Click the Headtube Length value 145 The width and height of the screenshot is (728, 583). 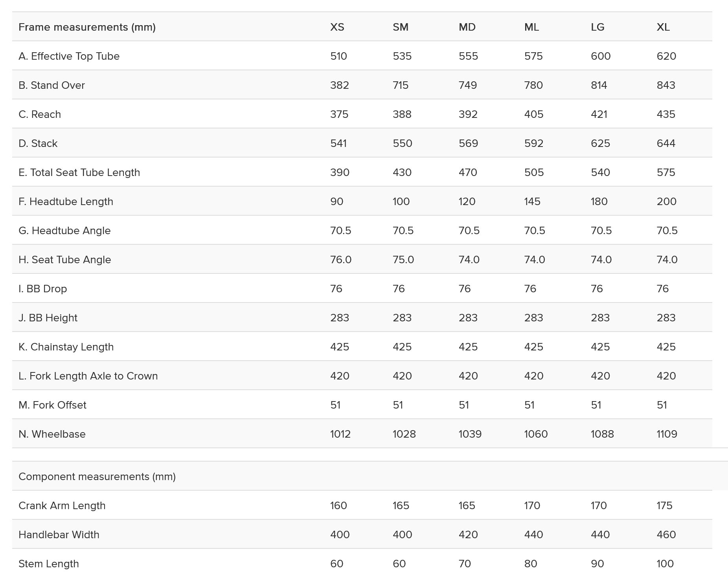point(532,202)
